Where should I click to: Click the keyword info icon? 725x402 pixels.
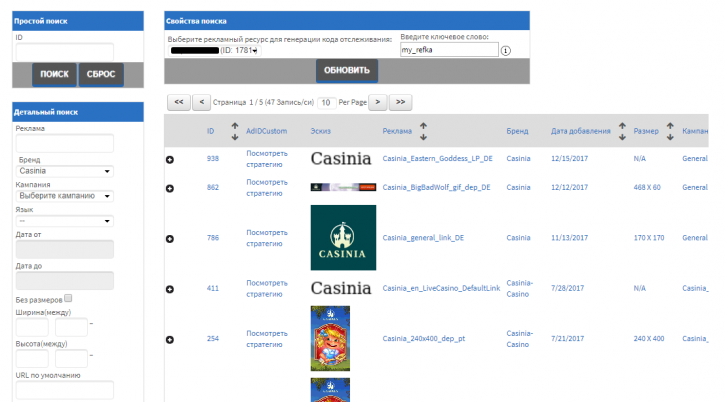505,51
